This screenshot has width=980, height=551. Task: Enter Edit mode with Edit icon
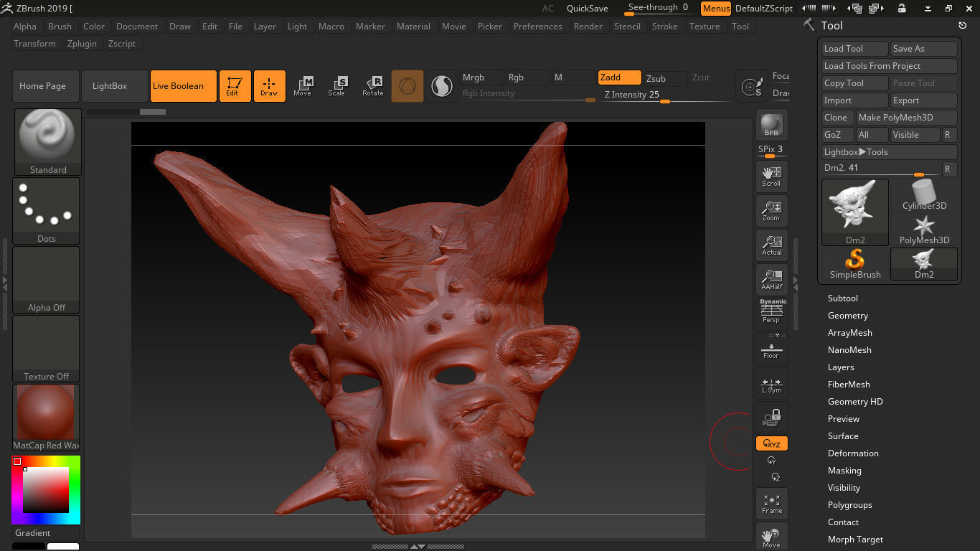coord(235,86)
